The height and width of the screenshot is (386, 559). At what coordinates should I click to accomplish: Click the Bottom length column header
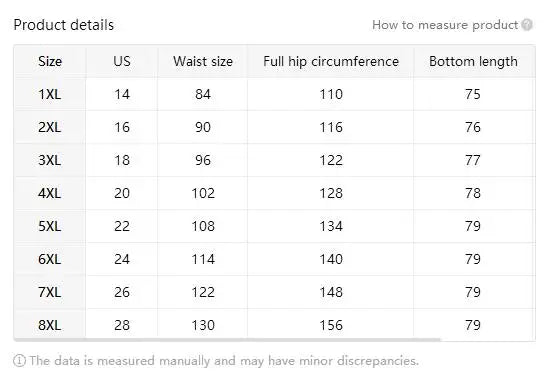[x=473, y=61]
